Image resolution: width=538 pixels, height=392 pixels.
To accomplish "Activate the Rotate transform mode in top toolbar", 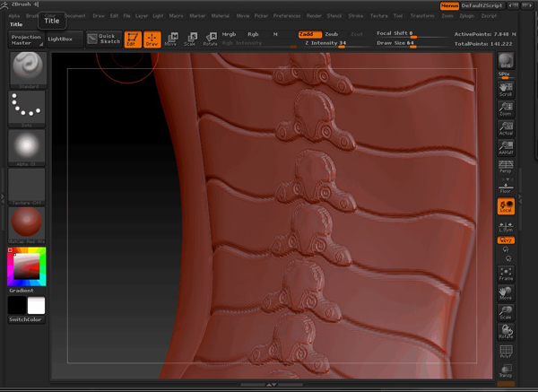I will [210, 39].
